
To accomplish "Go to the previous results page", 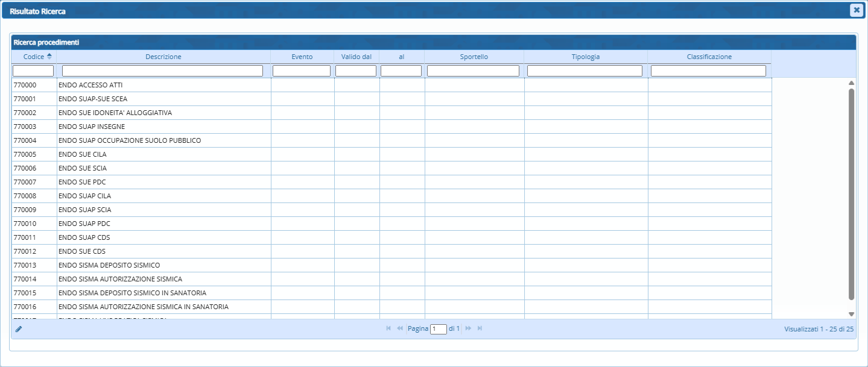I will [399, 328].
